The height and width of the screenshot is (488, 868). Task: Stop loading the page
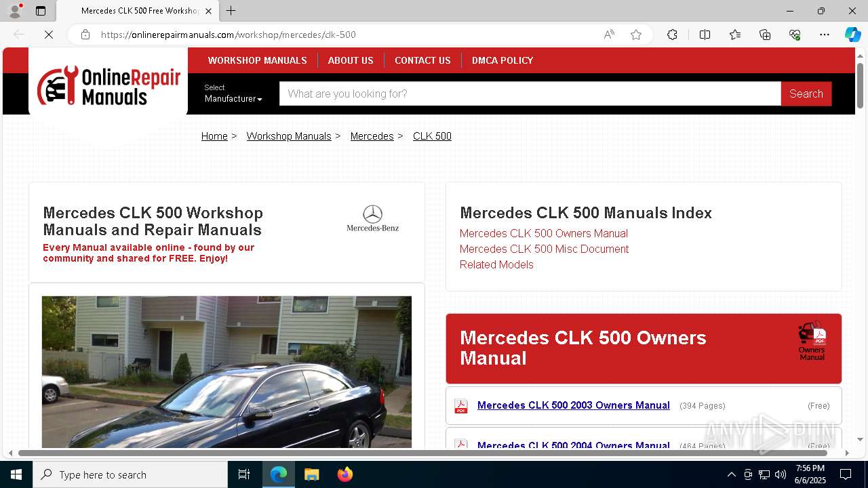(49, 35)
